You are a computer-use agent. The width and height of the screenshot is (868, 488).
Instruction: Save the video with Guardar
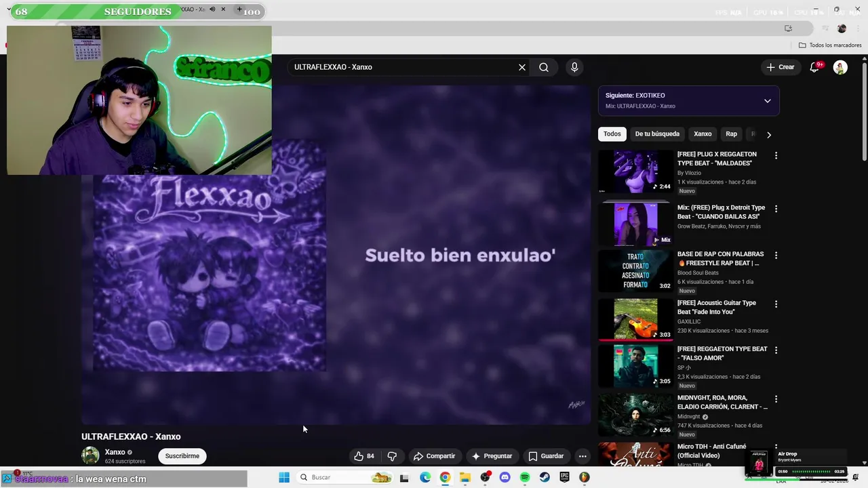coord(546,456)
